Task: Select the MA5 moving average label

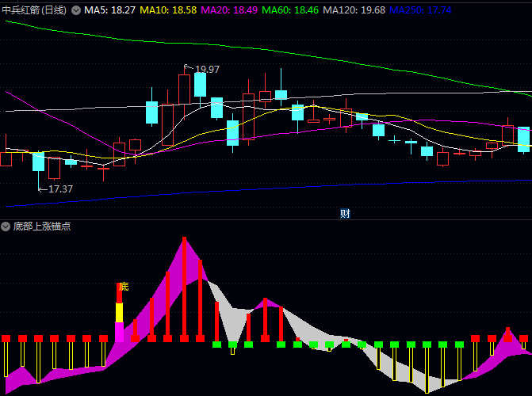Action: 109,10
